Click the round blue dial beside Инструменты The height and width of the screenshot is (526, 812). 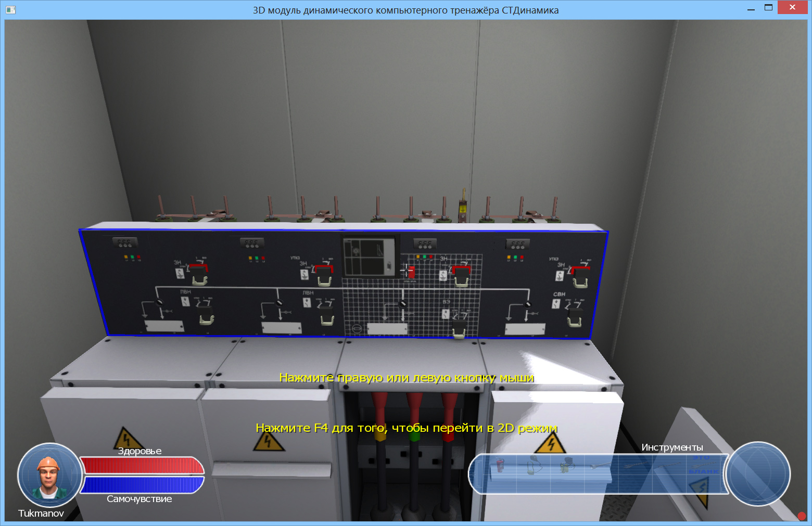(758, 474)
